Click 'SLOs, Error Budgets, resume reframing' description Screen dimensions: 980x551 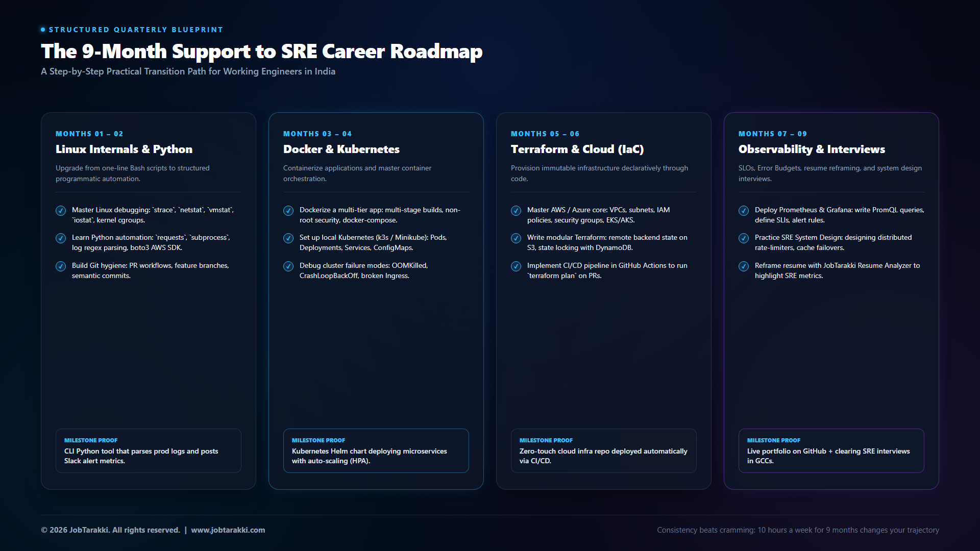(x=830, y=173)
